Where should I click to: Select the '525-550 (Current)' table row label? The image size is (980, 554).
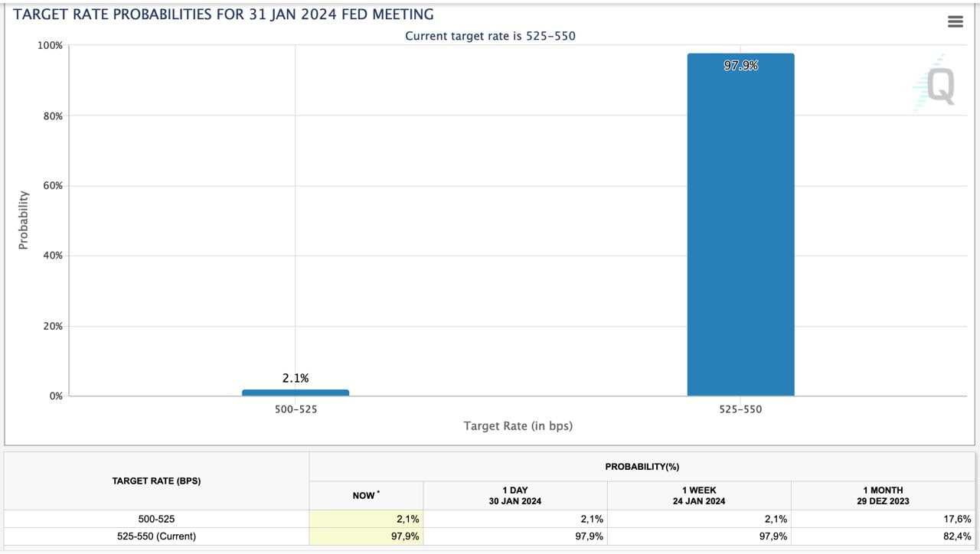pyautogui.click(x=156, y=536)
